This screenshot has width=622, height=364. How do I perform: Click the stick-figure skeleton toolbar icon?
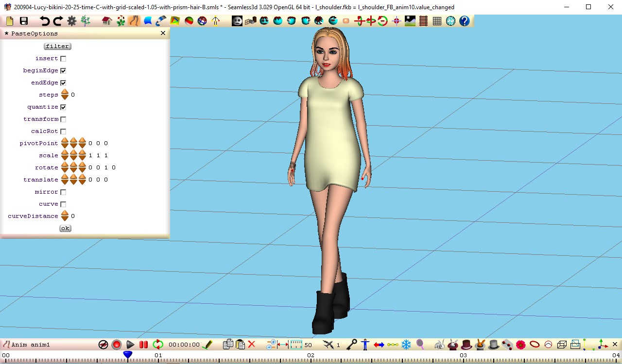coord(216,21)
